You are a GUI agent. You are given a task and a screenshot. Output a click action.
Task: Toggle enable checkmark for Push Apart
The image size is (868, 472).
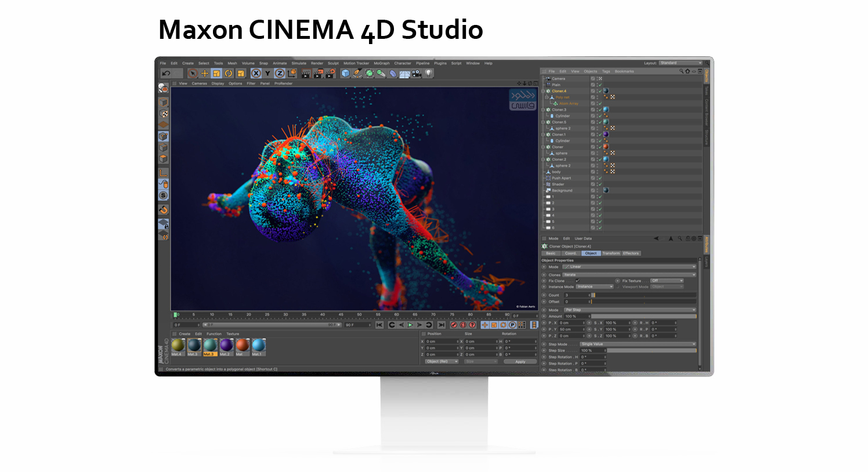pyautogui.click(x=600, y=178)
